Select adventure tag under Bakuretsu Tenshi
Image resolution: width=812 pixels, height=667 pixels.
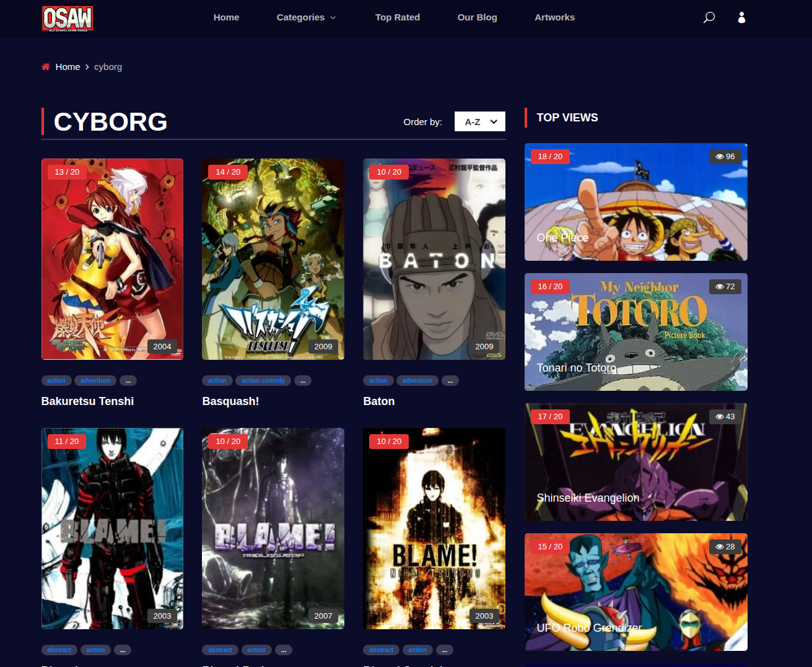(x=95, y=381)
